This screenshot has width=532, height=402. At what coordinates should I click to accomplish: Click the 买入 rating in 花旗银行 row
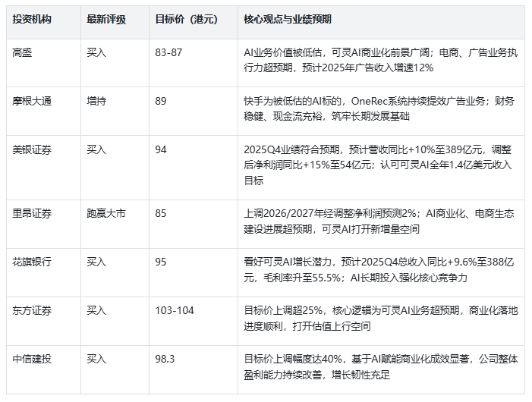(x=96, y=262)
